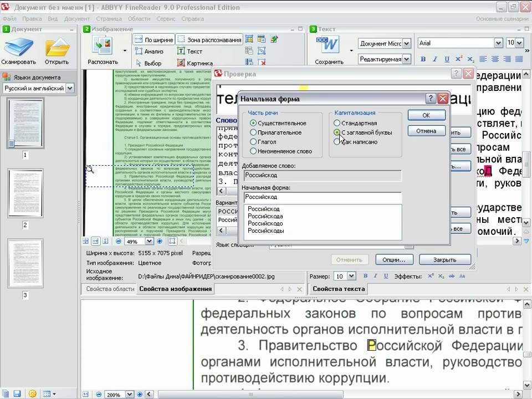This screenshot has width=532, height=399.
Task: Click the Открыть open folder icon
Action: point(57,48)
